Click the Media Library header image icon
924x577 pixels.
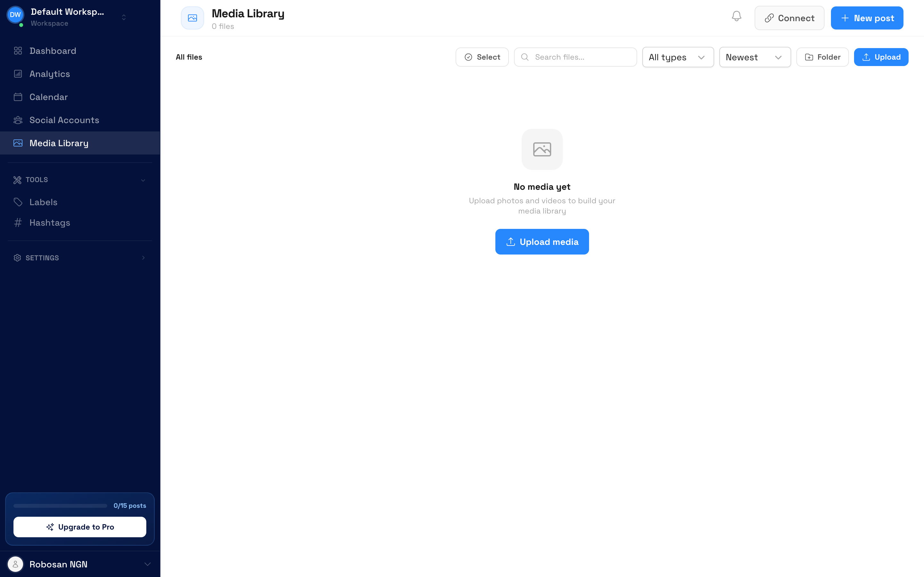click(x=193, y=18)
